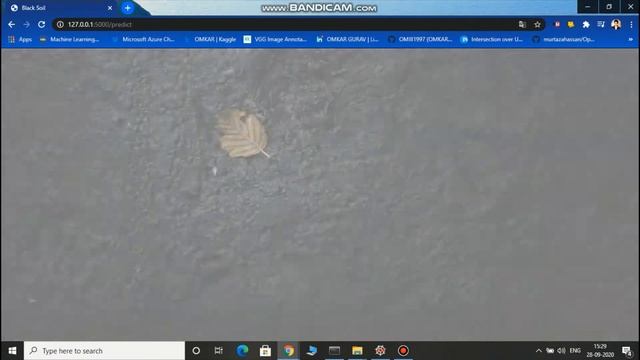Open the blue monitor app on taskbar
640x360 pixels.
pyautogui.click(x=312, y=351)
